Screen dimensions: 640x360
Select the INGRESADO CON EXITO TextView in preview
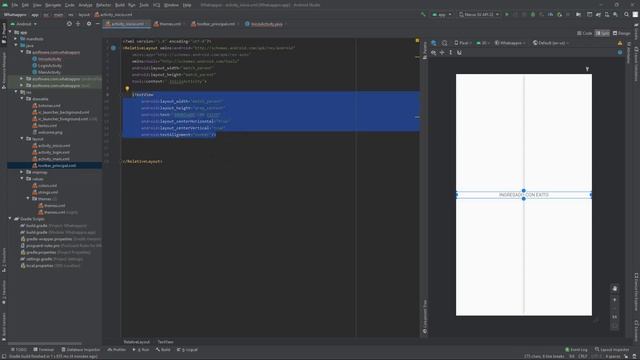[x=524, y=195]
